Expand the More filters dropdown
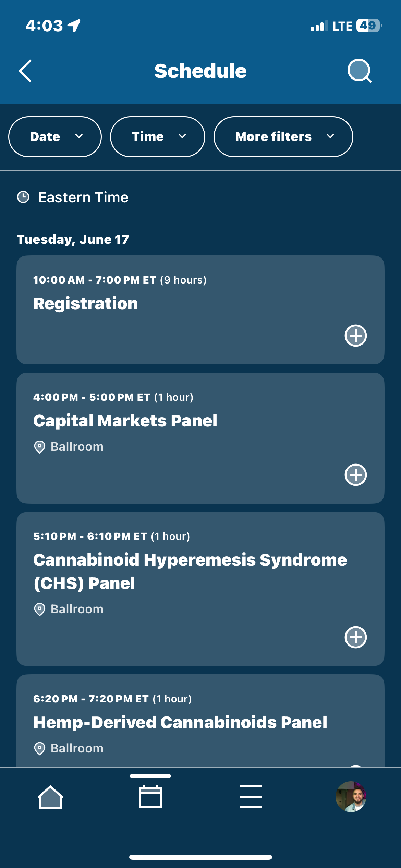The width and height of the screenshot is (401, 868). 283,137
